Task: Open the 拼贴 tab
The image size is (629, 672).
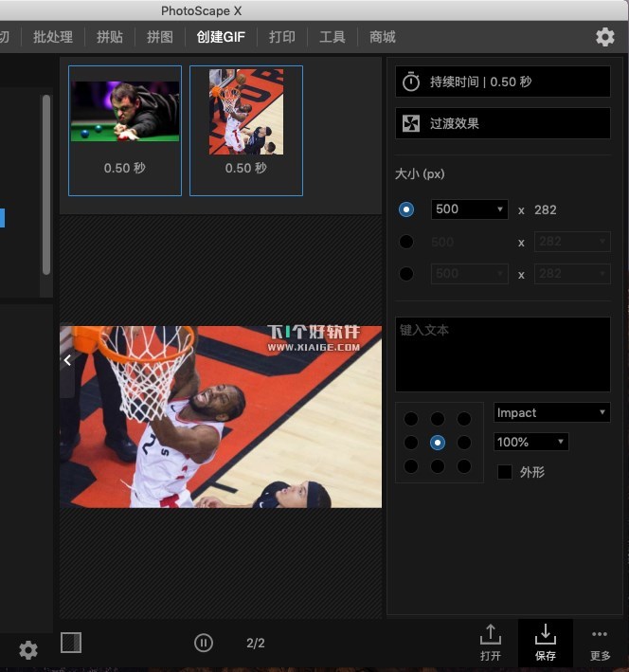Action: (x=110, y=37)
